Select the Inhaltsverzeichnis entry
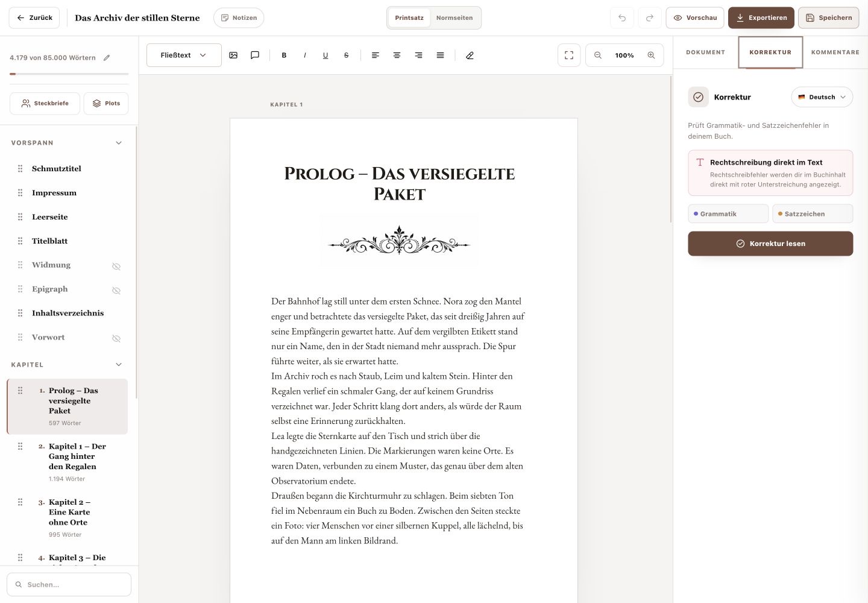Screen dimensions: 868x603 click(68, 313)
